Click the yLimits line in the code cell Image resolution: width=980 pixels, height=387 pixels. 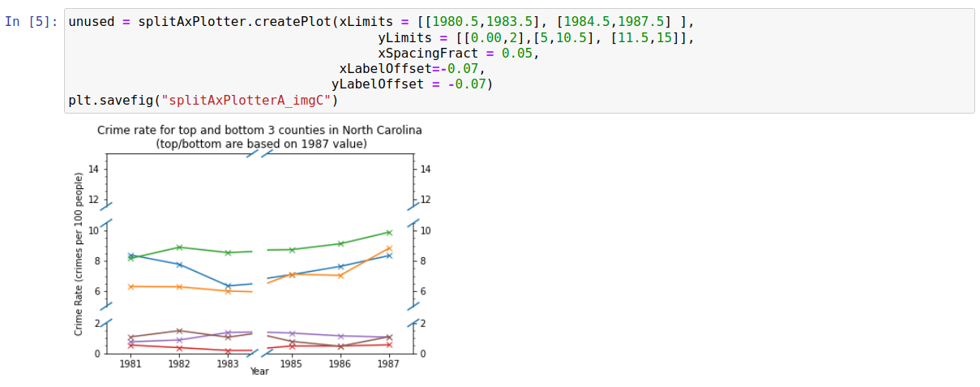pyautogui.click(x=536, y=37)
